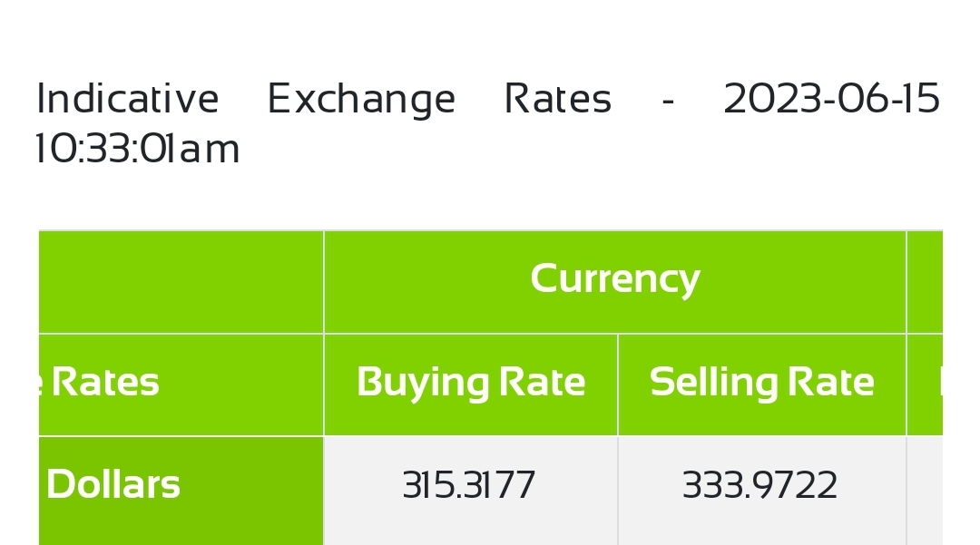Click the word Rates in the title

point(557,99)
